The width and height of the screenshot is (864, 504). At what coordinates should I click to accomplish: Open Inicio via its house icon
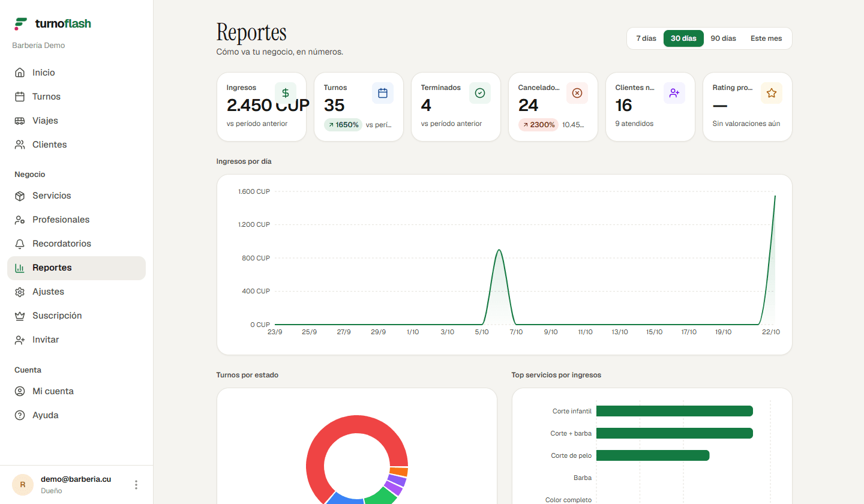(20, 73)
